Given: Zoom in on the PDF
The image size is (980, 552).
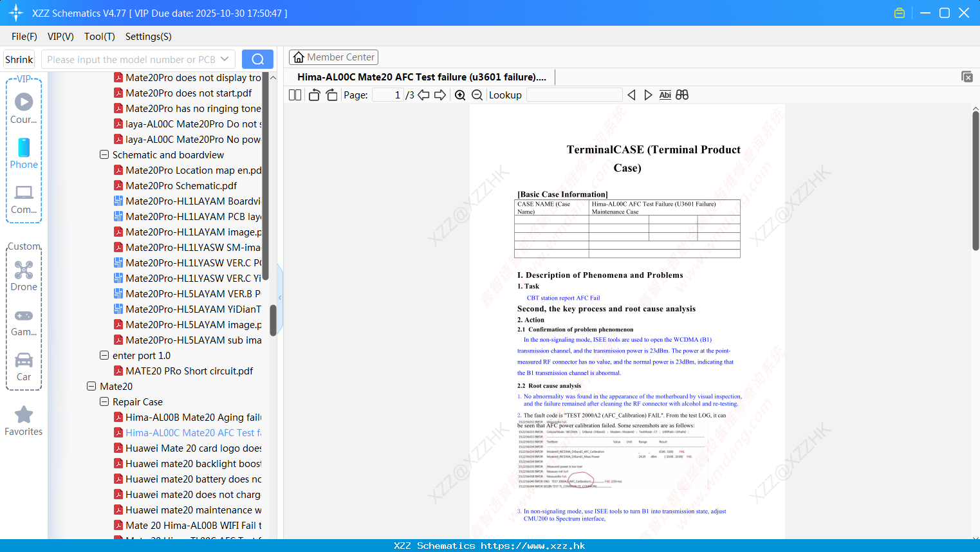Looking at the screenshot, I should (460, 95).
